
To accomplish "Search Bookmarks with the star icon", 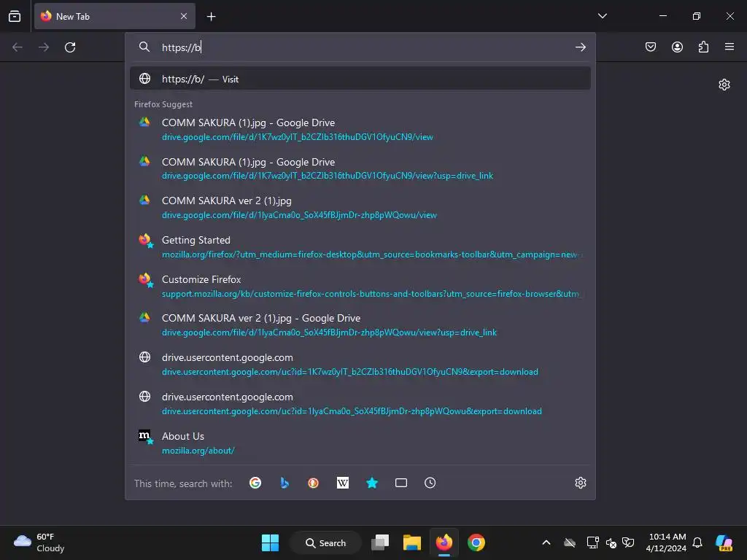I will pyautogui.click(x=371, y=483).
